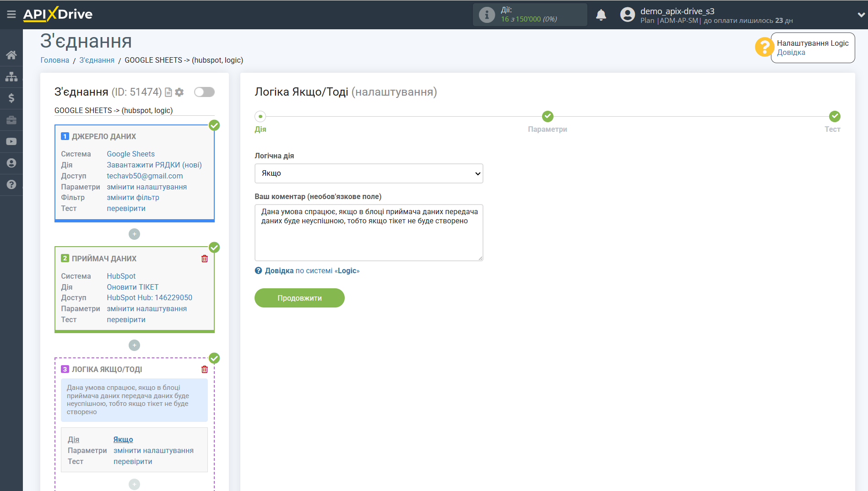The image size is (868, 491).
Task: Click logic перевірити test link
Action: tap(133, 461)
